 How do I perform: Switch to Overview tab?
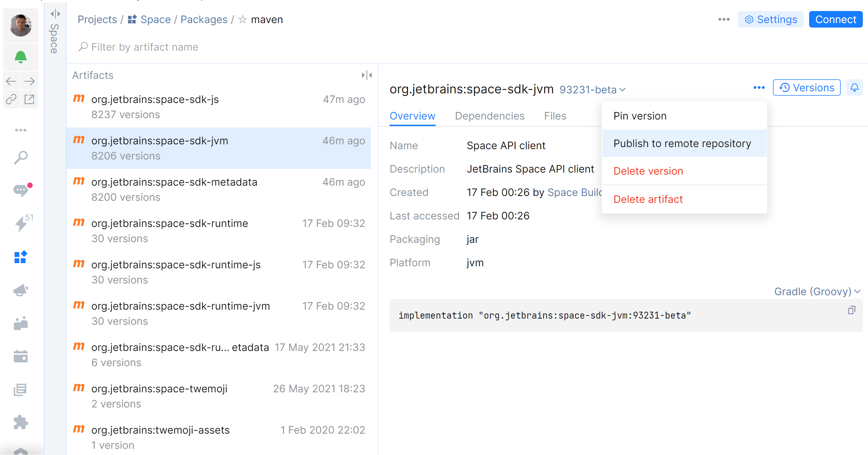[412, 116]
